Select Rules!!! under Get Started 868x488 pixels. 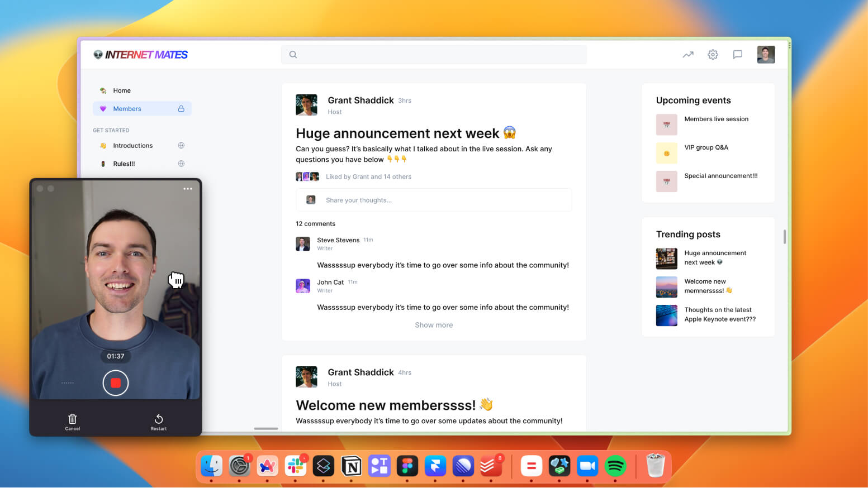click(124, 163)
